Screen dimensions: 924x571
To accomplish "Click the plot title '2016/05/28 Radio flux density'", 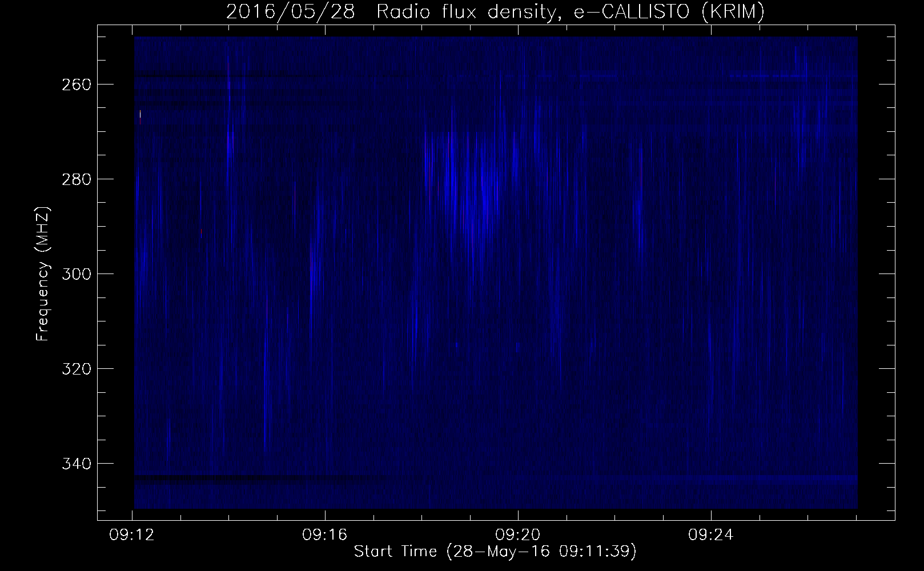I will (495, 11).
